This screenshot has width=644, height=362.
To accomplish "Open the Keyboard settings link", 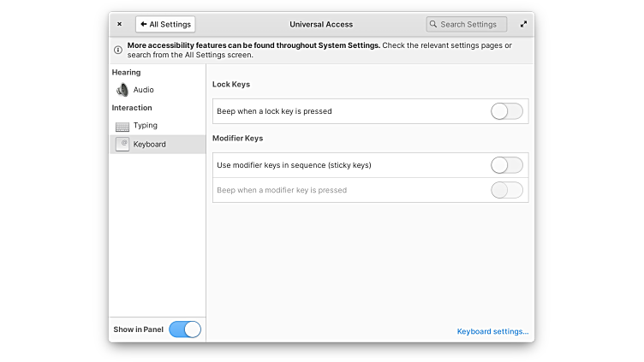I will coord(492,331).
